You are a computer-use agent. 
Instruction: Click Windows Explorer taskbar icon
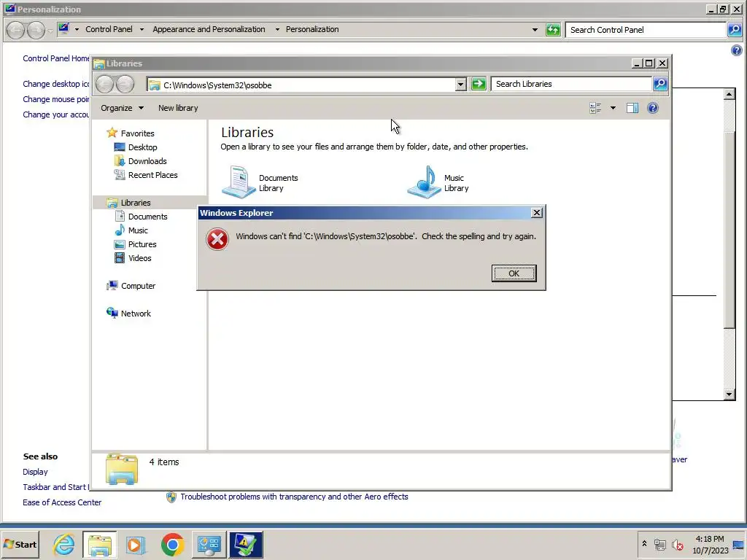(x=99, y=544)
